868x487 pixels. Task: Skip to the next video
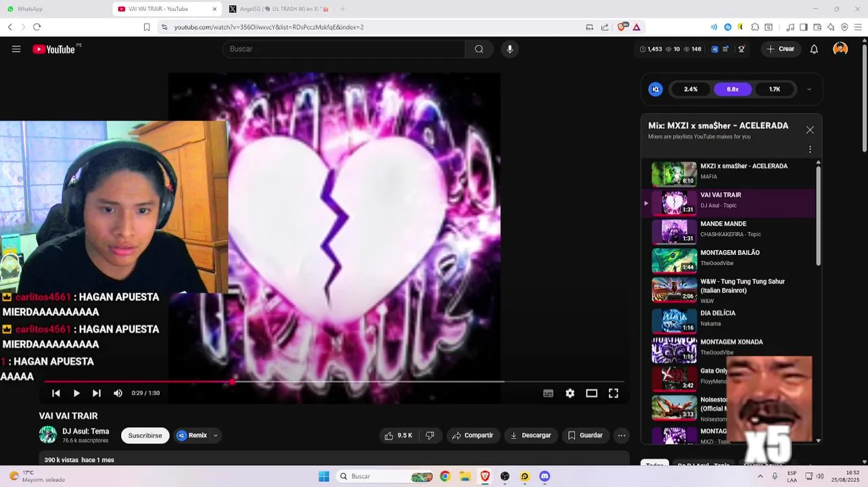point(97,393)
